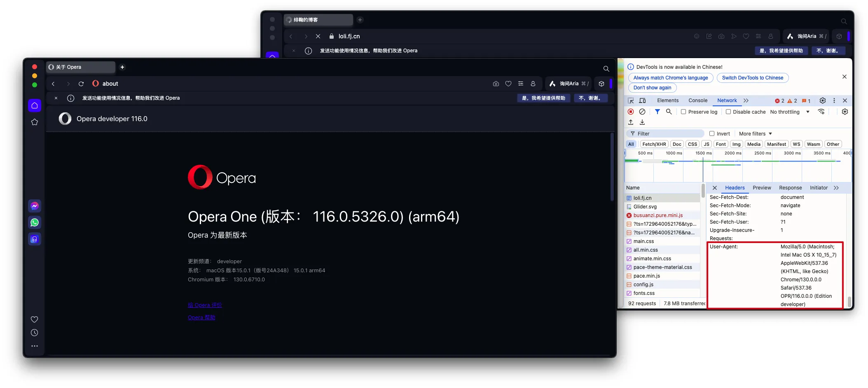Select the Glider.svg request row
The height and width of the screenshot is (388, 868).
662,207
